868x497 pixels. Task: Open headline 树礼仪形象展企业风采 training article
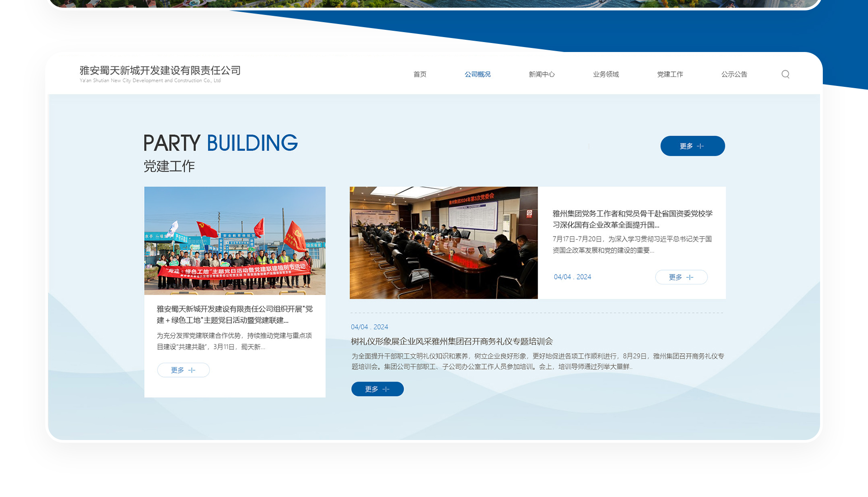452,341
